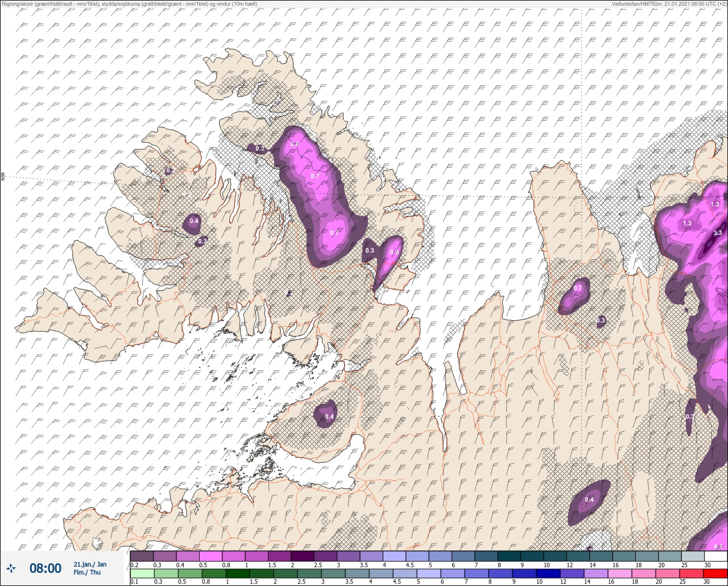Pick the lower legend swatch labeled 2.5

[x=309, y=573]
